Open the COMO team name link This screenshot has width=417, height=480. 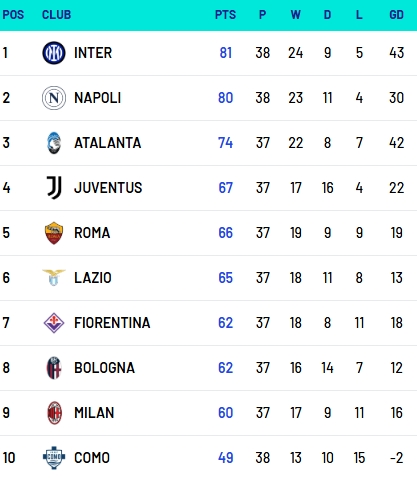point(92,458)
